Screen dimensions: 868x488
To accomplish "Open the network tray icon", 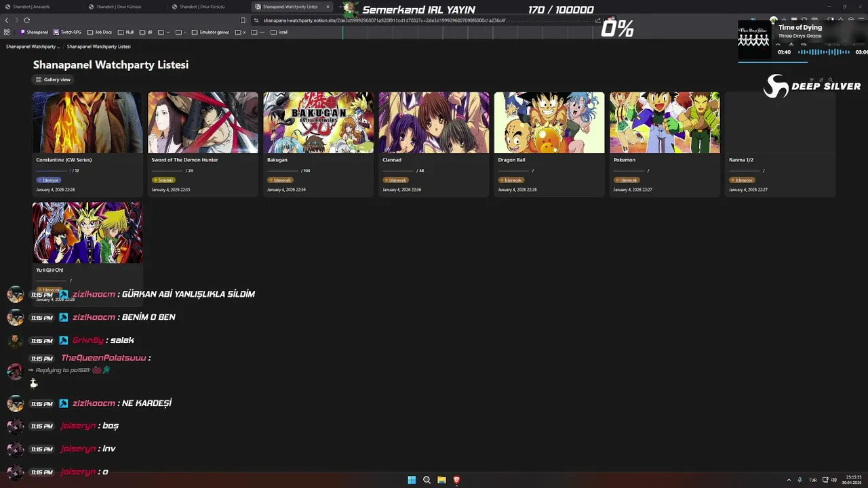I will coord(825,480).
